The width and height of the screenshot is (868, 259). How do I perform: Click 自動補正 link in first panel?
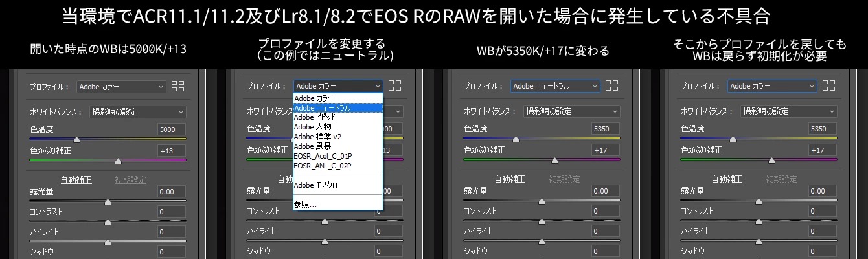(x=76, y=179)
